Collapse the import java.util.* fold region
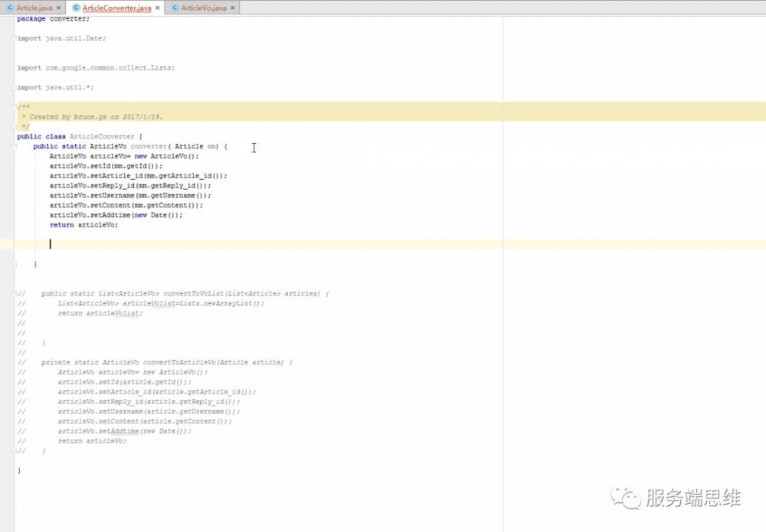 (x=12, y=86)
